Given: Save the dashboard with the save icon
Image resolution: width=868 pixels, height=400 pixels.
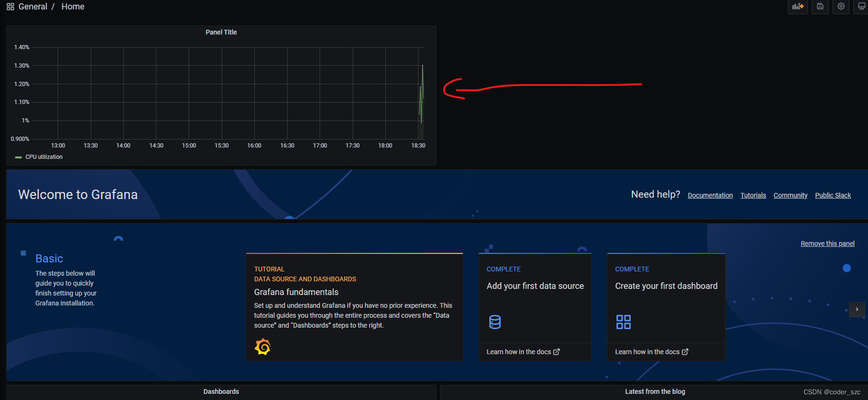Looking at the screenshot, I should pyautogui.click(x=820, y=7).
